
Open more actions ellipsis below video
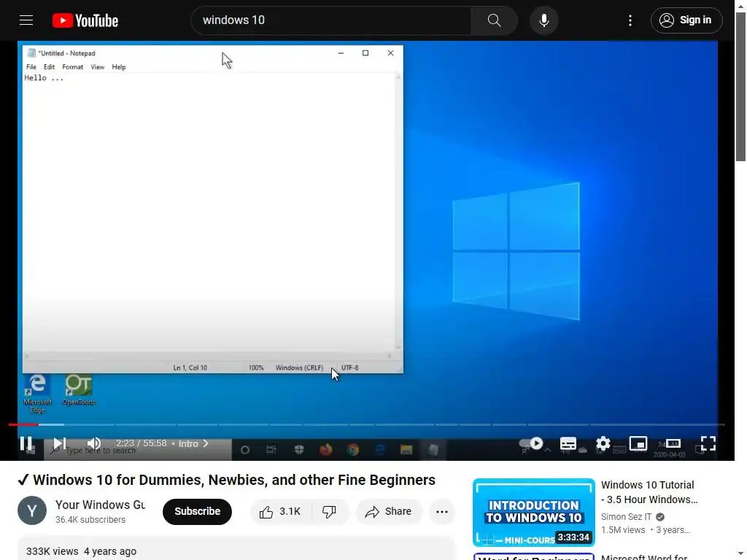442,511
